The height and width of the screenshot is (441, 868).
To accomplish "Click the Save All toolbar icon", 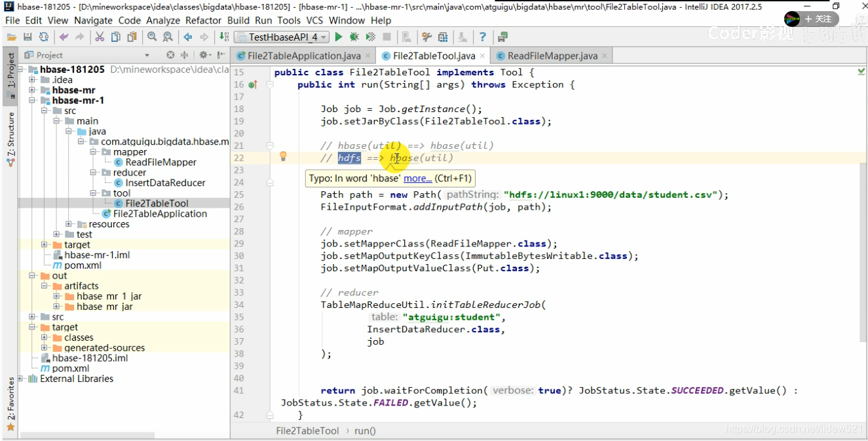I will (28, 37).
